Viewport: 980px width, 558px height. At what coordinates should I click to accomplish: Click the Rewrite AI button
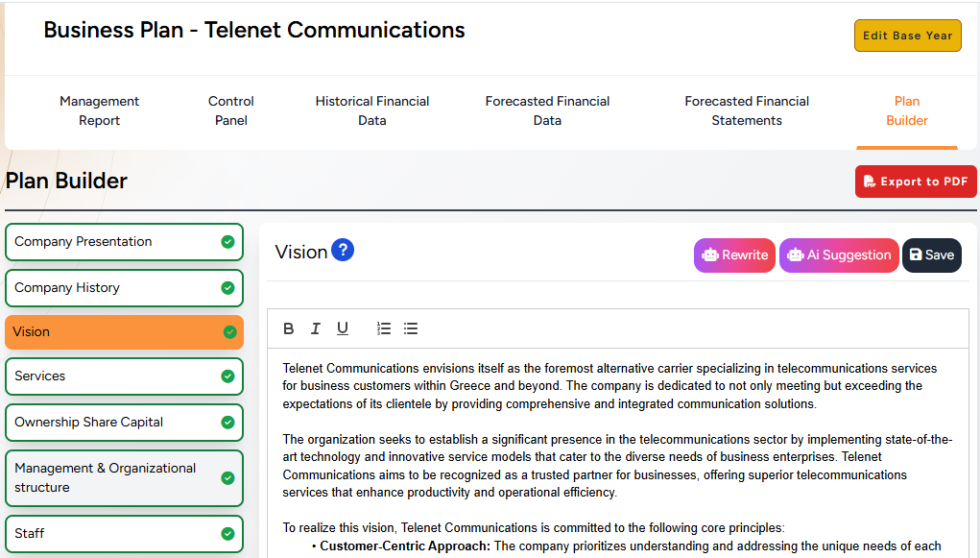pyautogui.click(x=734, y=255)
